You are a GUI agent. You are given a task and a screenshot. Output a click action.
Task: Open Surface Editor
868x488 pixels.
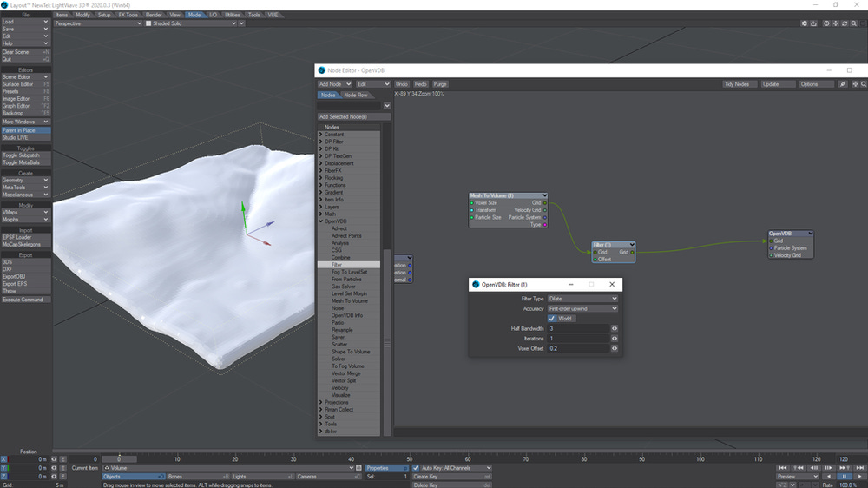25,84
